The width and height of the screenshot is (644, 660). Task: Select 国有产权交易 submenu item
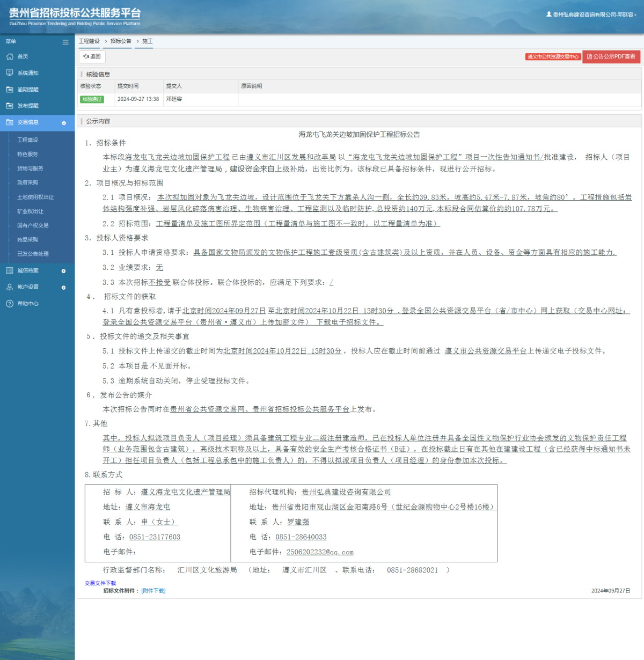point(33,225)
